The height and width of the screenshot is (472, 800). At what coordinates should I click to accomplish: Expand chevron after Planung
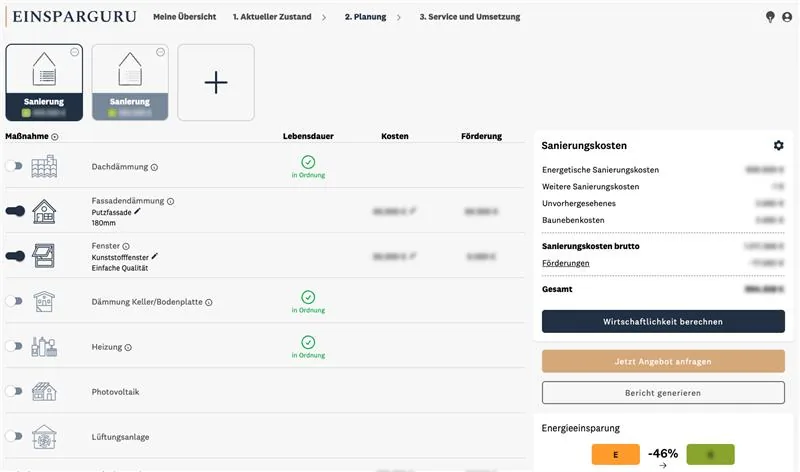[399, 17]
